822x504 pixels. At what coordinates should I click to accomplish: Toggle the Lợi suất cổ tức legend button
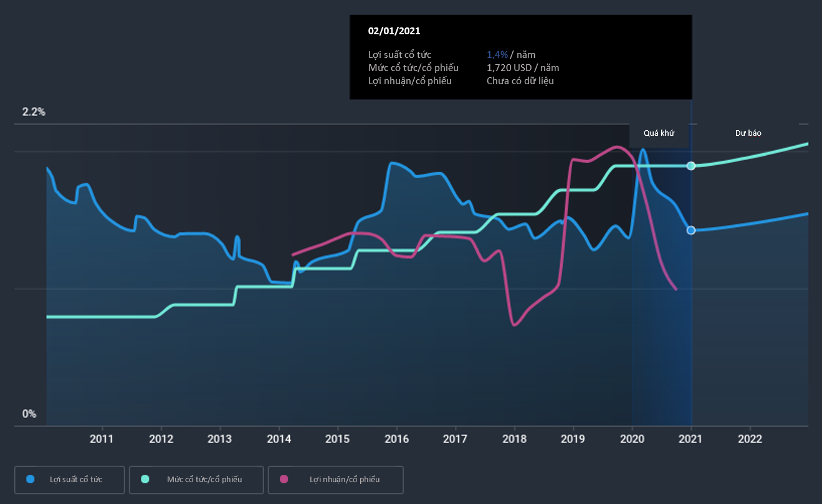click(69, 480)
